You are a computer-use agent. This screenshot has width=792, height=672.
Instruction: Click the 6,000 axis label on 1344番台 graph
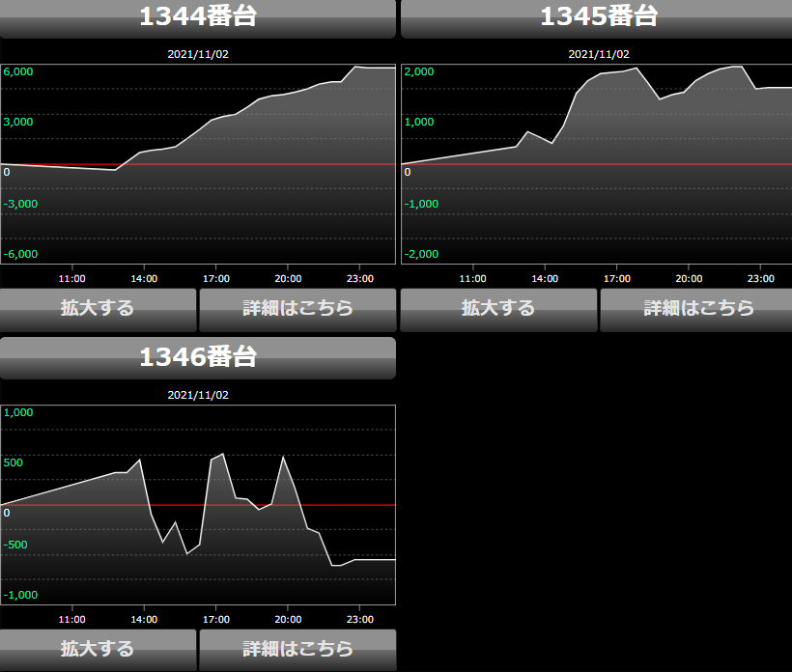[x=18, y=71]
